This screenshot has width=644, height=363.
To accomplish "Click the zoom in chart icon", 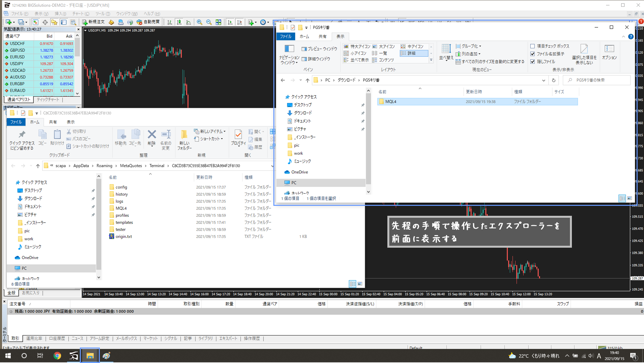I will [x=200, y=22].
